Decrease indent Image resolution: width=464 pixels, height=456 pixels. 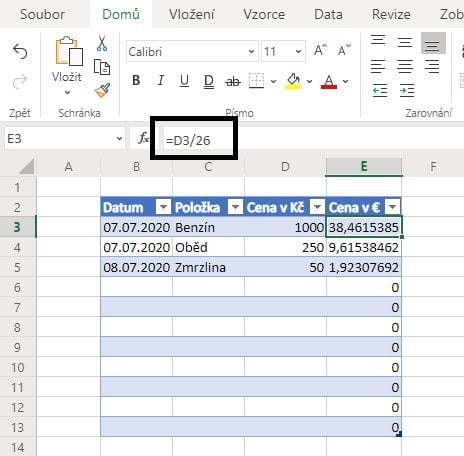click(x=380, y=90)
